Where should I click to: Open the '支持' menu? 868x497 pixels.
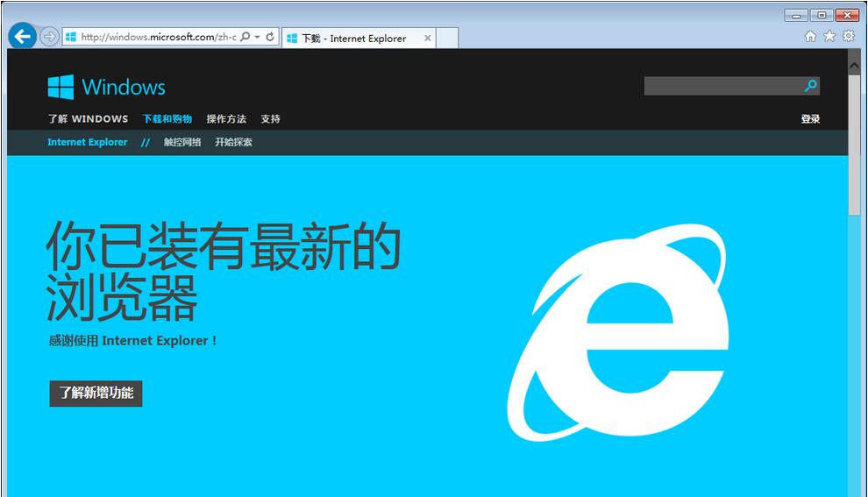[270, 119]
